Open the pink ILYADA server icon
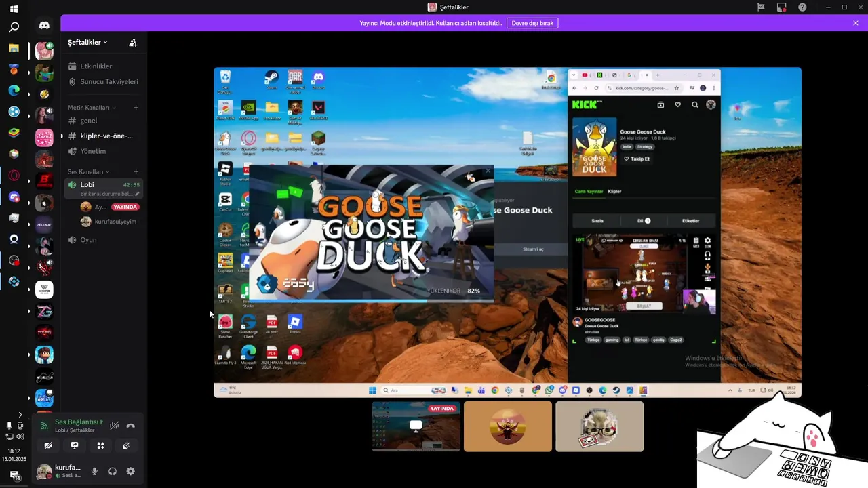This screenshot has width=868, height=488. click(x=44, y=138)
